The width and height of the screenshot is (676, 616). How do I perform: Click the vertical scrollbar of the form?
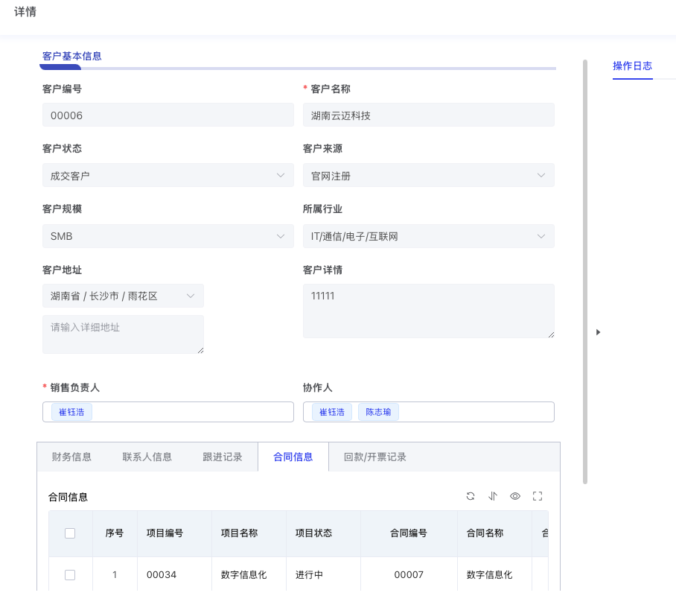(585, 272)
